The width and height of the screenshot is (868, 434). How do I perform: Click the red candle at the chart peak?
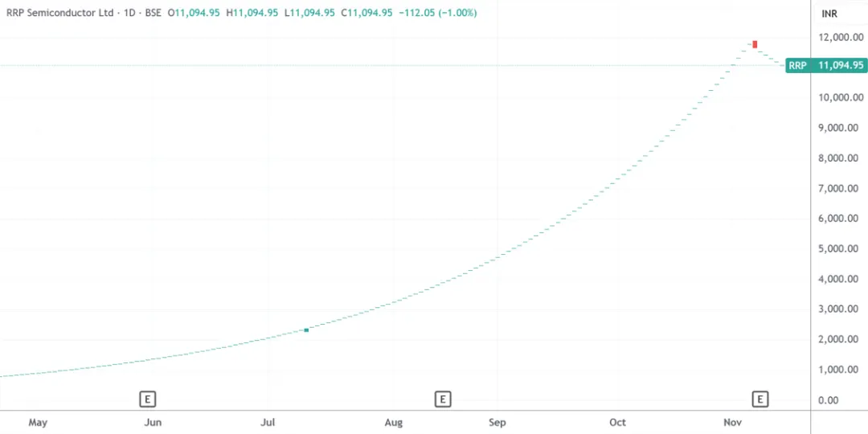(x=755, y=43)
